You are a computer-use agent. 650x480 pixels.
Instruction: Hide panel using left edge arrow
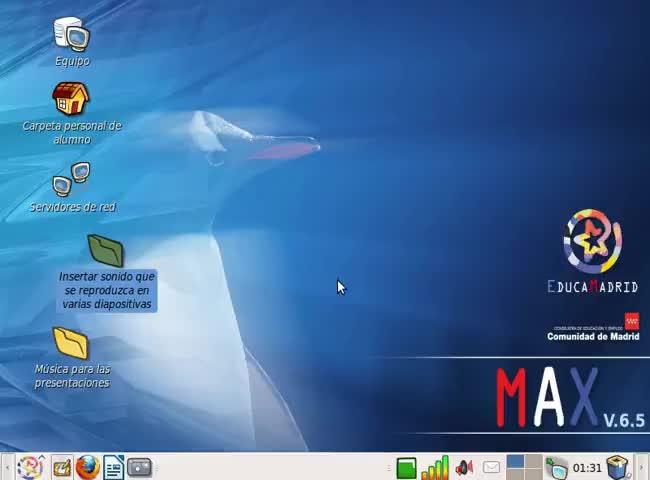[x=6, y=467]
